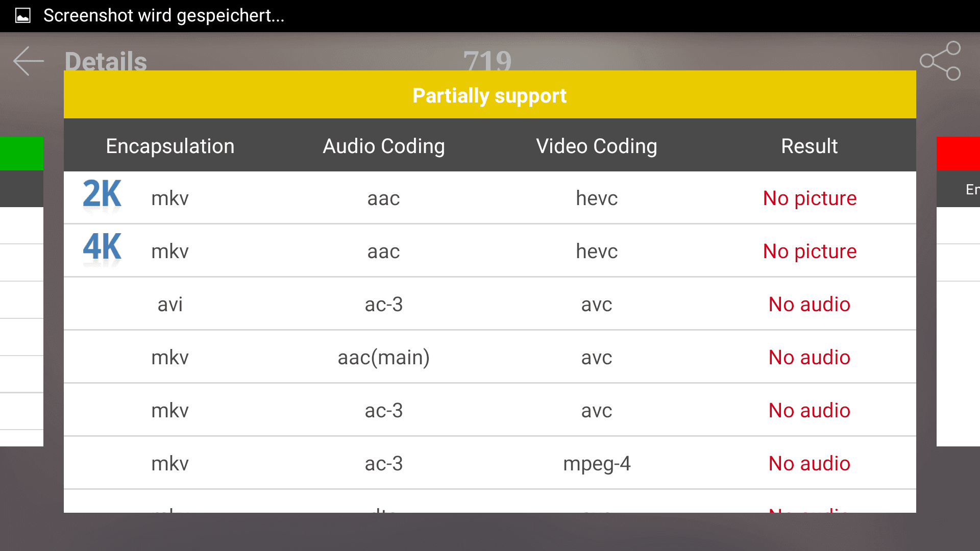
Task: Select the avi ac-3 avc row
Action: (x=489, y=304)
